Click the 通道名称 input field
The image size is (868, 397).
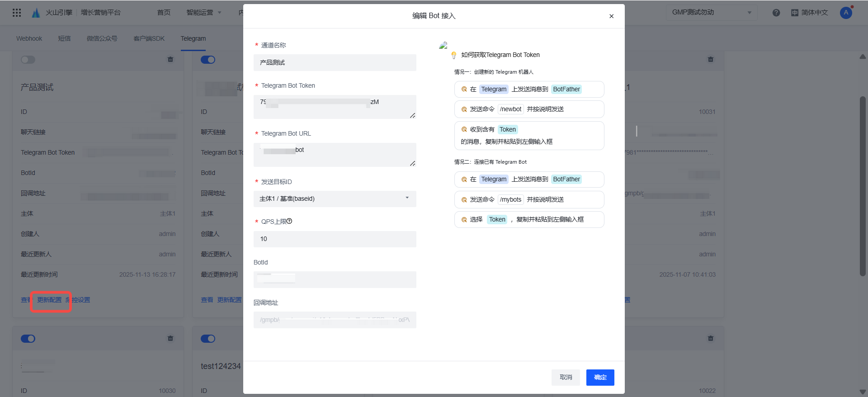point(335,62)
